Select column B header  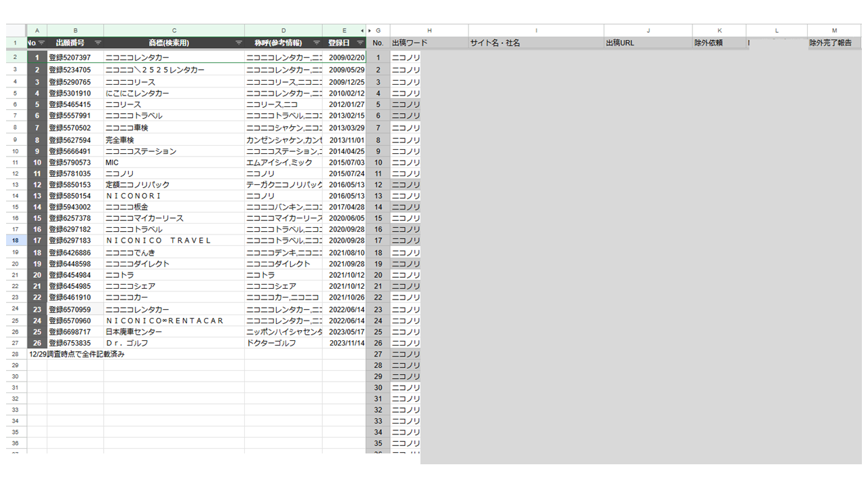point(75,30)
